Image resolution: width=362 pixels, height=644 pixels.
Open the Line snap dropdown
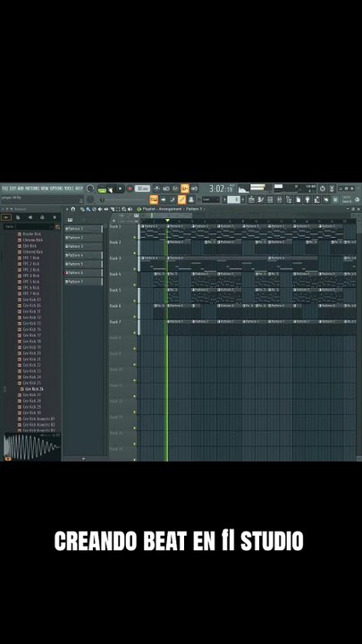[211, 199]
